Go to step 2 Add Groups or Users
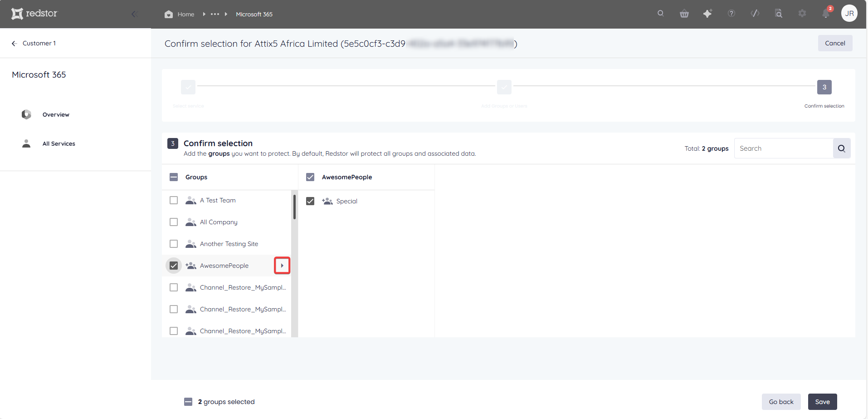 pyautogui.click(x=504, y=87)
